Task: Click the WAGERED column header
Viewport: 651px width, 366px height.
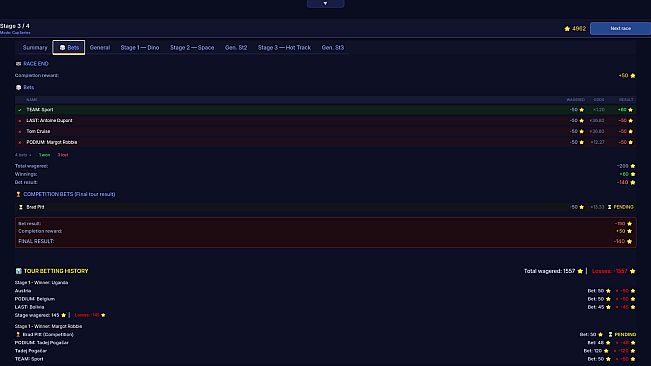Action: (x=575, y=100)
